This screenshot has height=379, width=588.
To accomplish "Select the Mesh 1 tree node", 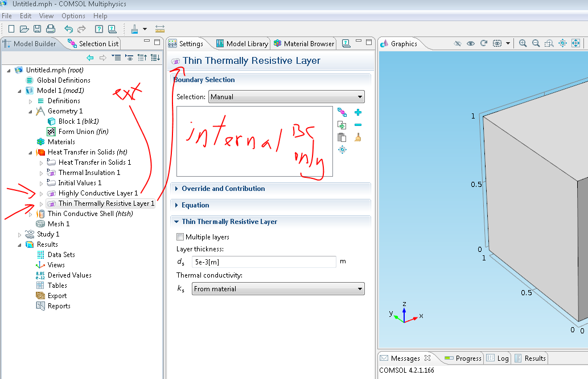I will pos(59,224).
